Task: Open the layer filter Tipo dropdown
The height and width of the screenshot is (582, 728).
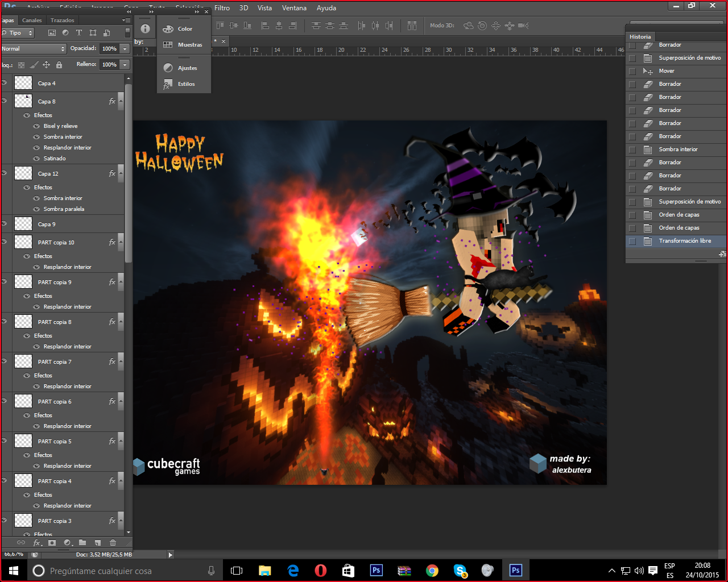Action: click(18, 33)
